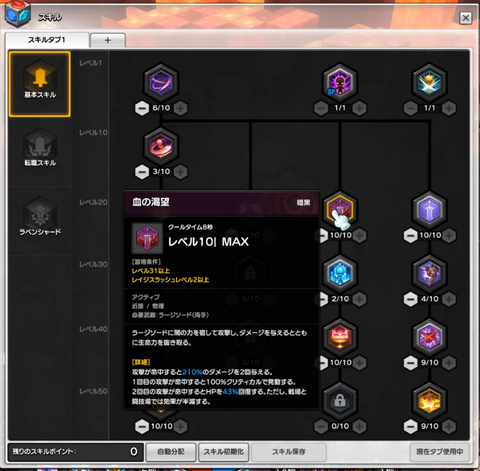Click plus under crossed swords skill 1/1
The height and width of the screenshot is (471, 480).
click(449, 108)
